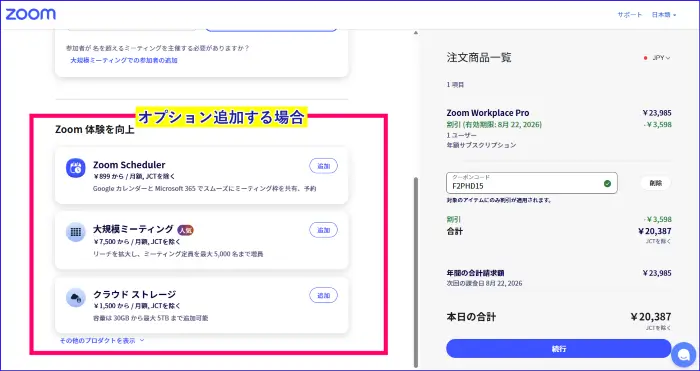The image size is (700, 371).
Task: Click the page vertical scrollbar thumb
Action: click(416, 272)
